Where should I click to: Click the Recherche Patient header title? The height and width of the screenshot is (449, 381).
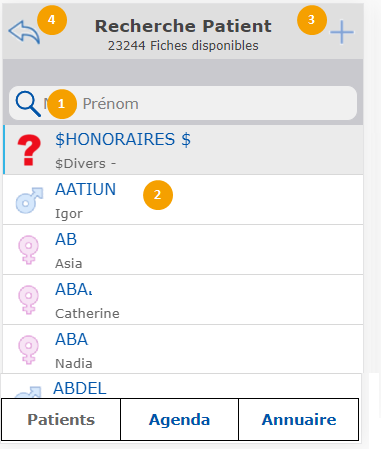coord(183,26)
